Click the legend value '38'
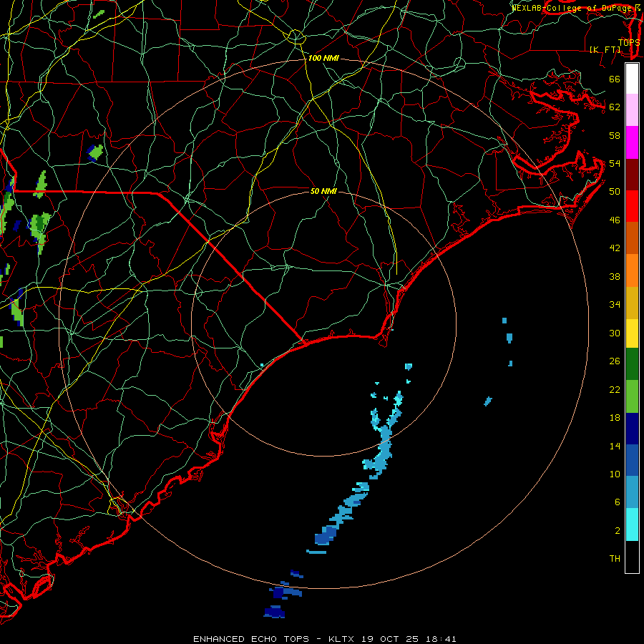 tap(615, 277)
